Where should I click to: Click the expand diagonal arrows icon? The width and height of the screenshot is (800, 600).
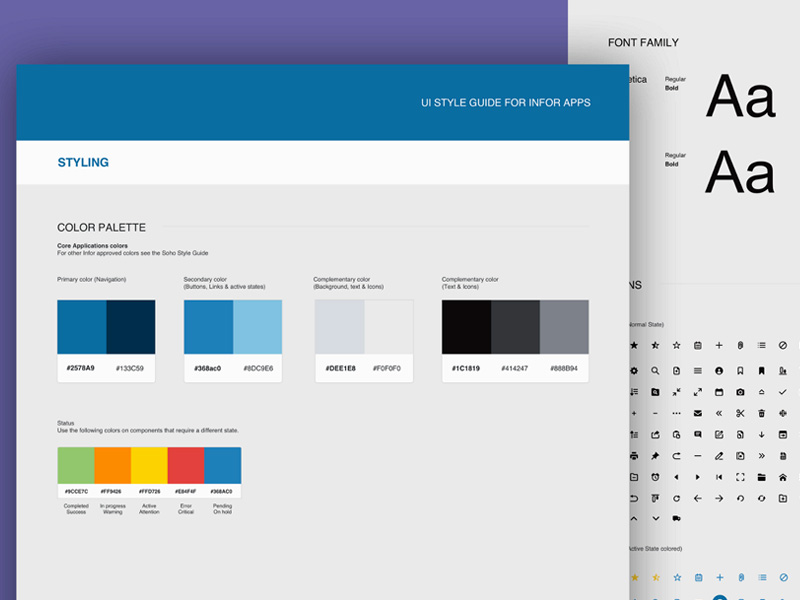697,392
